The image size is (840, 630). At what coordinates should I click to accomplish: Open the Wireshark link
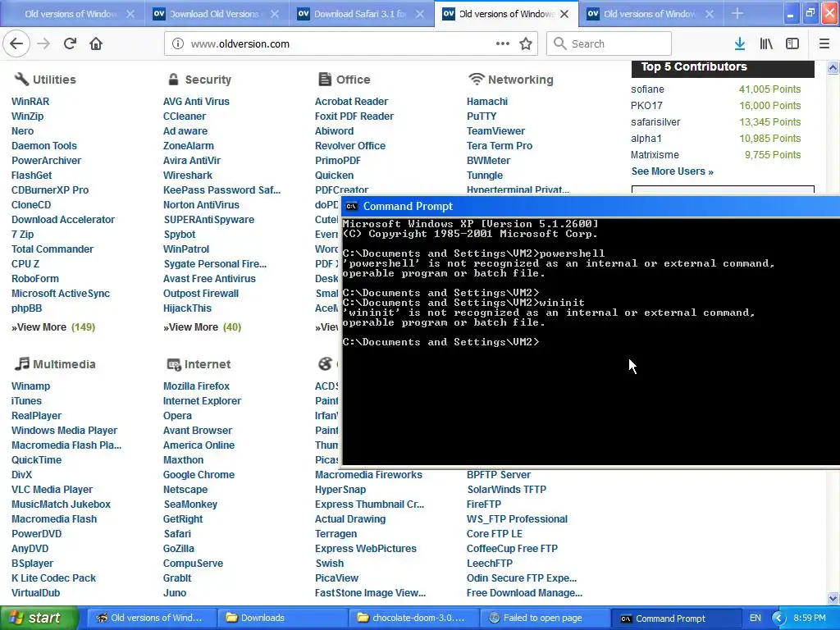188,176
